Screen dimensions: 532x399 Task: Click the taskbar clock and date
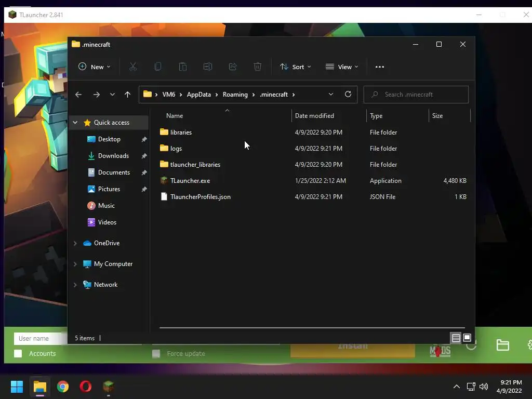(509, 387)
